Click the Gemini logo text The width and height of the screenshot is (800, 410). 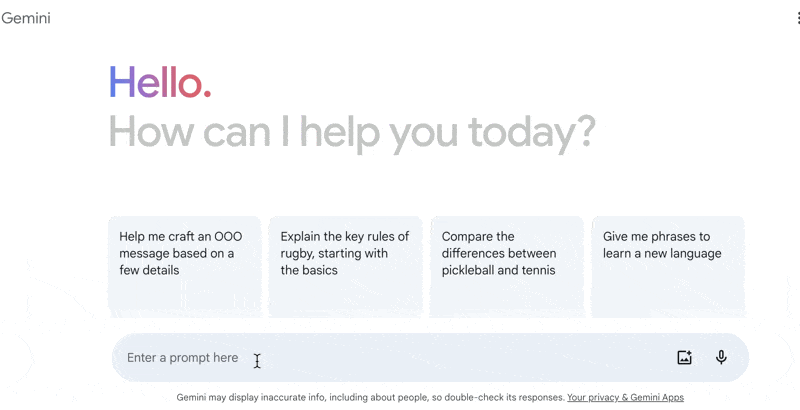[x=26, y=18]
